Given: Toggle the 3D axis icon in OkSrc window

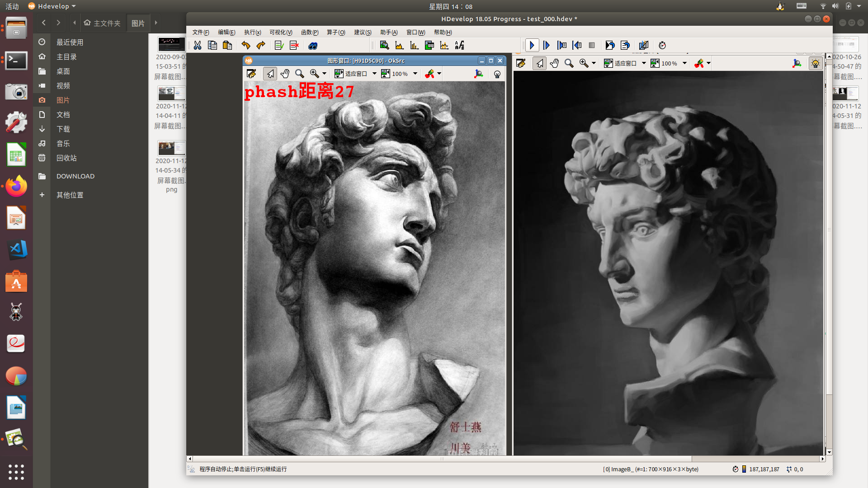Looking at the screenshot, I should [478, 74].
